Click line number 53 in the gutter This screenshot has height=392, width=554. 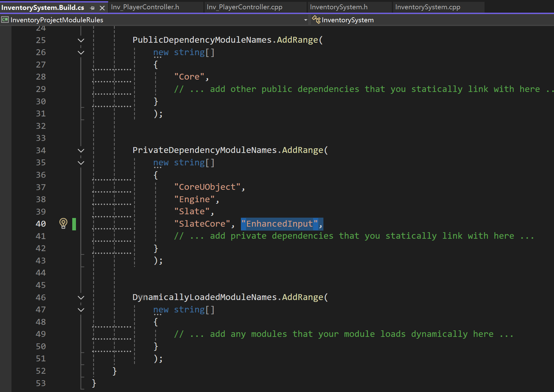click(41, 383)
